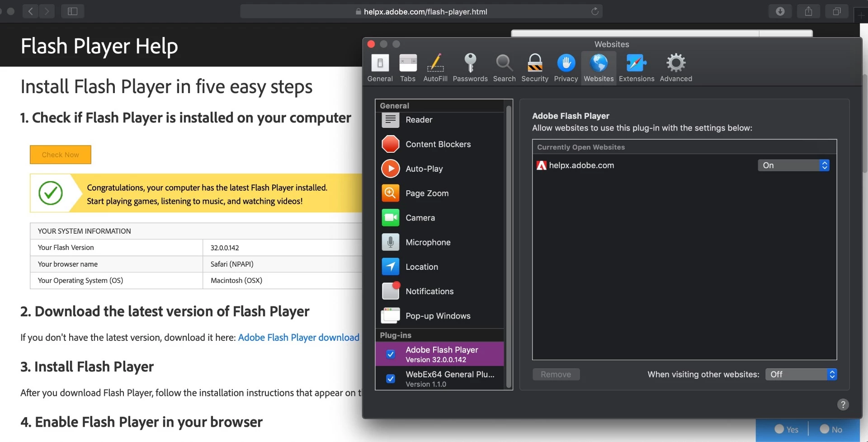
Task: Select Notifications website setting
Action: (x=439, y=292)
